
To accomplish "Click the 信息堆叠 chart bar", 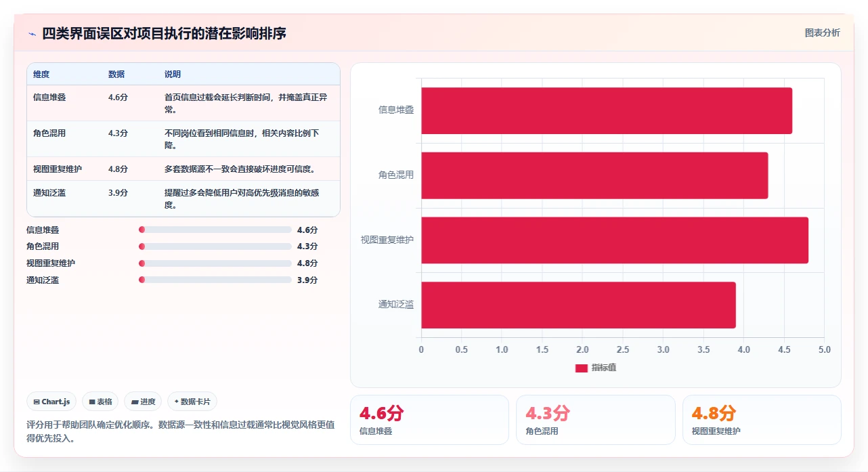I will pyautogui.click(x=607, y=110).
